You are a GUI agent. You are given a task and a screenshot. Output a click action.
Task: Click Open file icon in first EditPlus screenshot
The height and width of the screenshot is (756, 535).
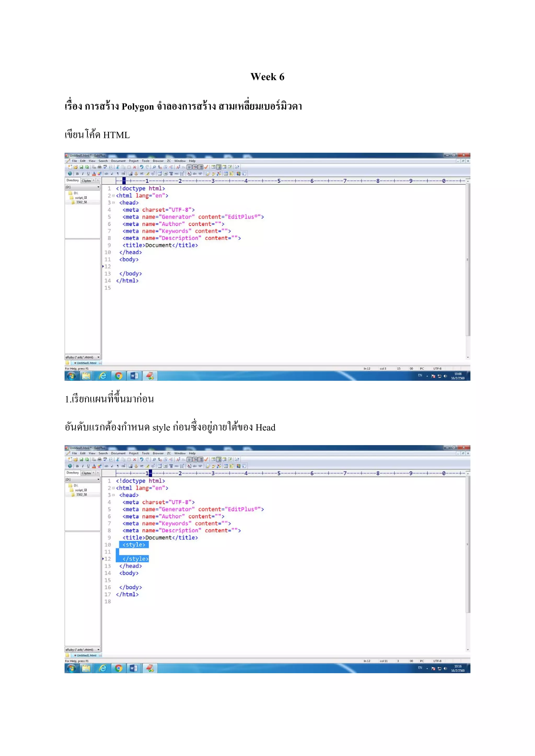pyautogui.click(x=76, y=167)
